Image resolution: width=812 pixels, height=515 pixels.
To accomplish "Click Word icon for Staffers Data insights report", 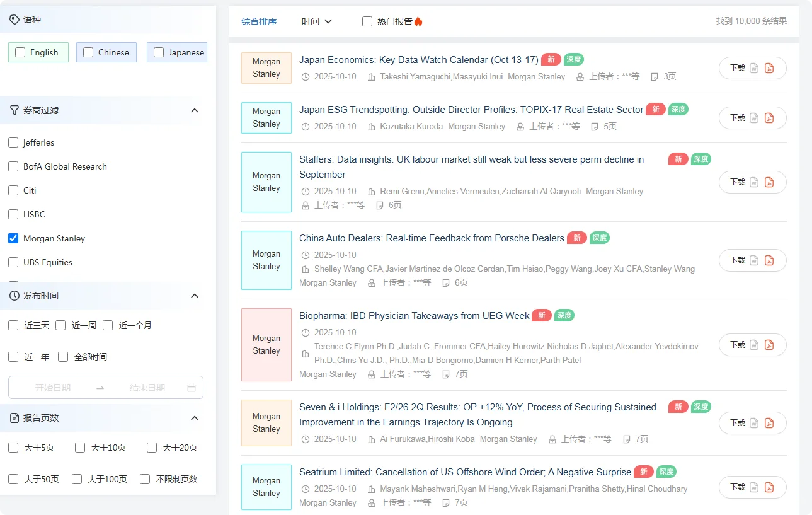I will 754,182.
